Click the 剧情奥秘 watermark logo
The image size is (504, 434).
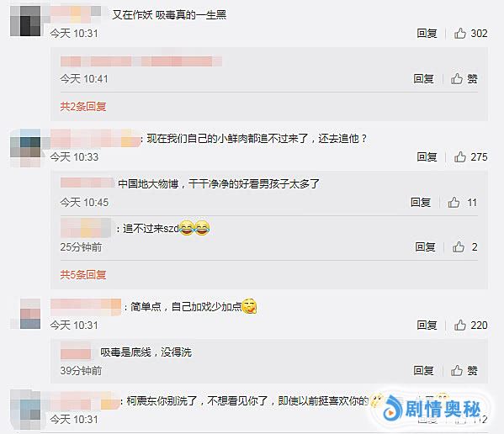pyautogui.click(x=432, y=409)
